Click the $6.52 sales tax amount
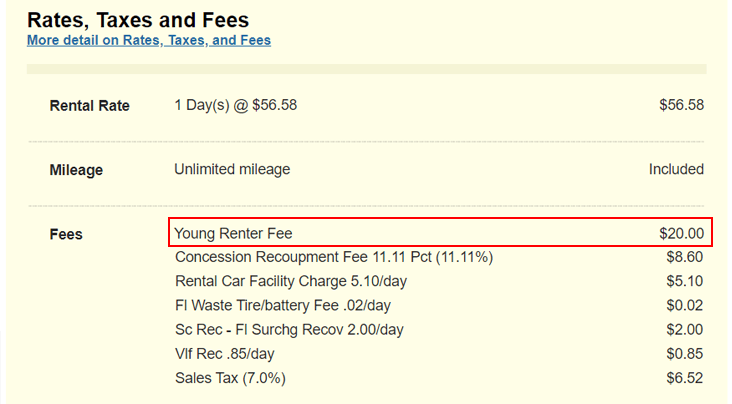This screenshot has width=732, height=404. 685,377
